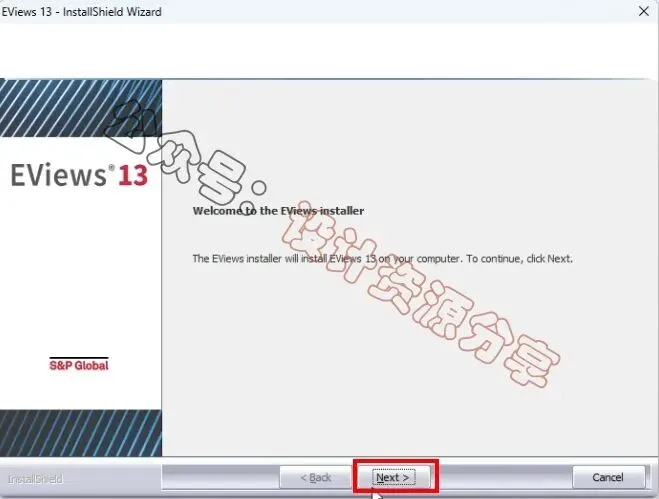
Task: Go back with the Back button
Action: [316, 477]
